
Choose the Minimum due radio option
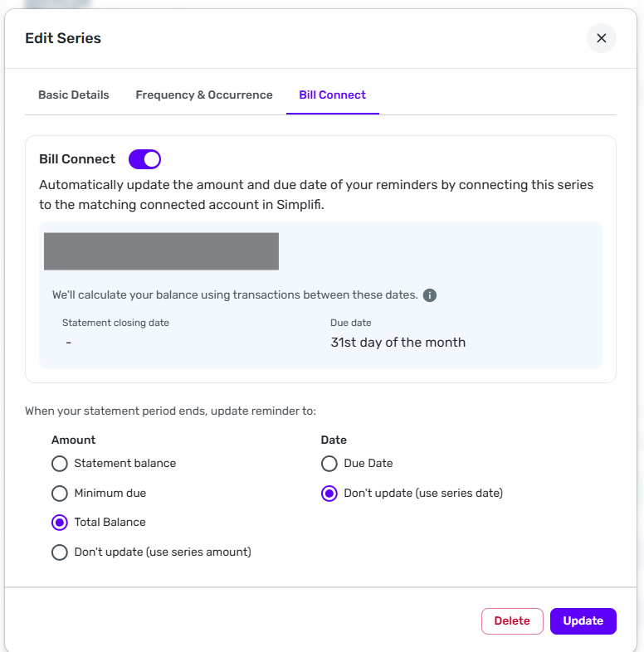(x=60, y=494)
